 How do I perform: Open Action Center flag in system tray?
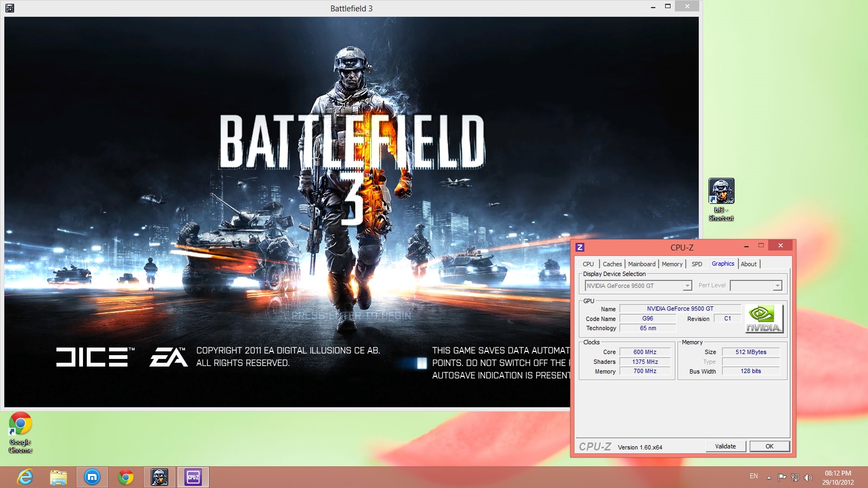pyautogui.click(x=782, y=478)
